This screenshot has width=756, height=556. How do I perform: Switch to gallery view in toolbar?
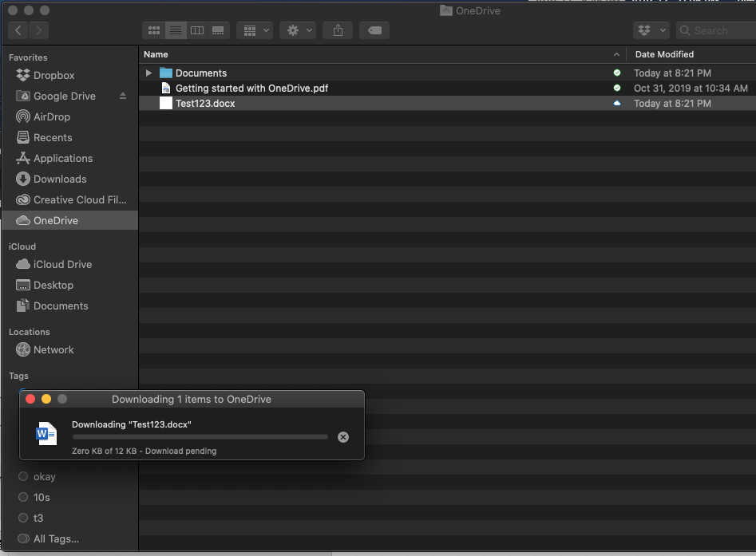(x=219, y=30)
